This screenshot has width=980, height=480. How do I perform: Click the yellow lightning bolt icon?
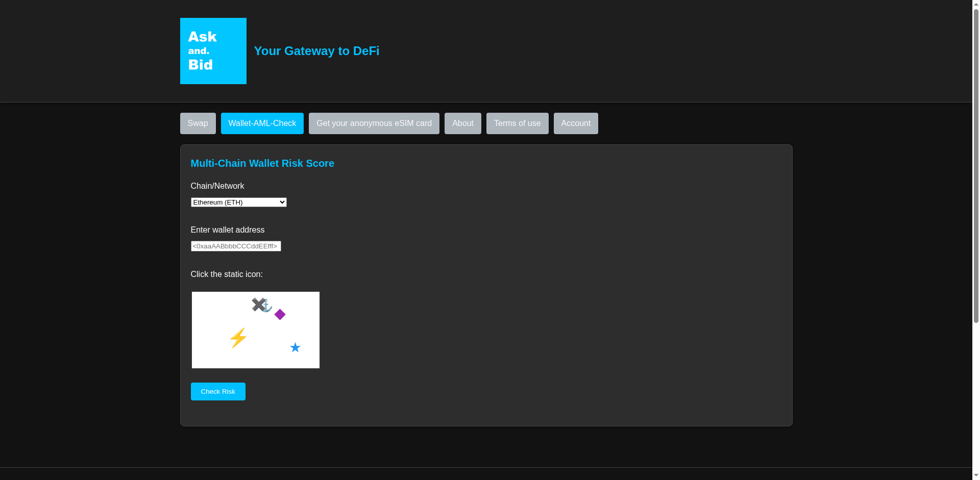(x=238, y=338)
